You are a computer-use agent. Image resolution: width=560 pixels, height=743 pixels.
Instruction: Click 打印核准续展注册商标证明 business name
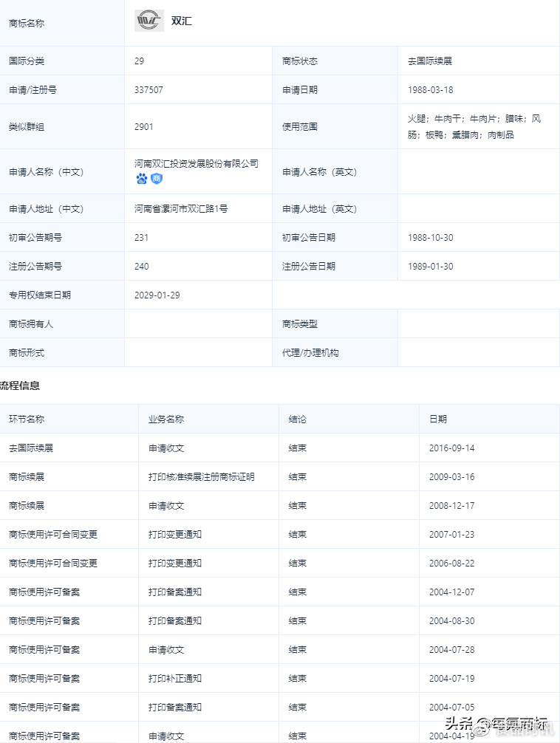[x=202, y=476]
